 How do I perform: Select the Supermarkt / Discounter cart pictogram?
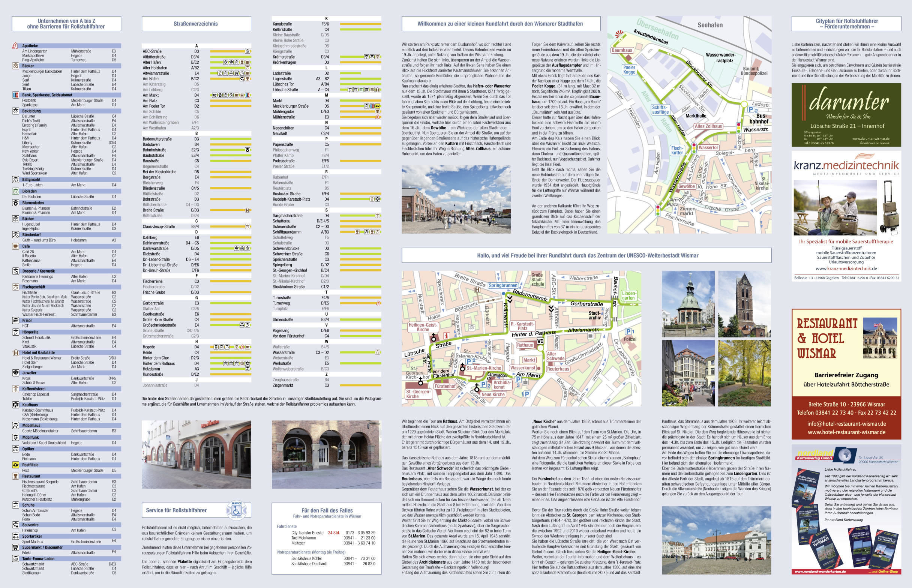tap(15, 547)
